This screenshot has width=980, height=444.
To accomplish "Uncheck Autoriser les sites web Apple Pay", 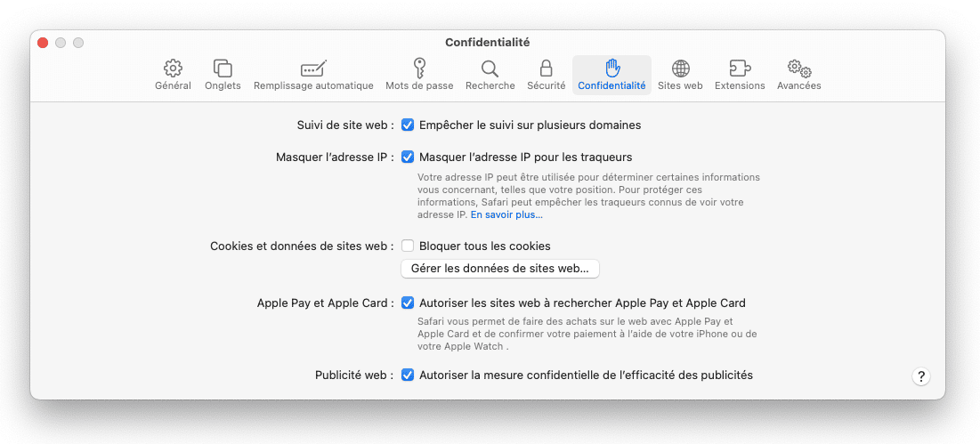I will [408, 303].
